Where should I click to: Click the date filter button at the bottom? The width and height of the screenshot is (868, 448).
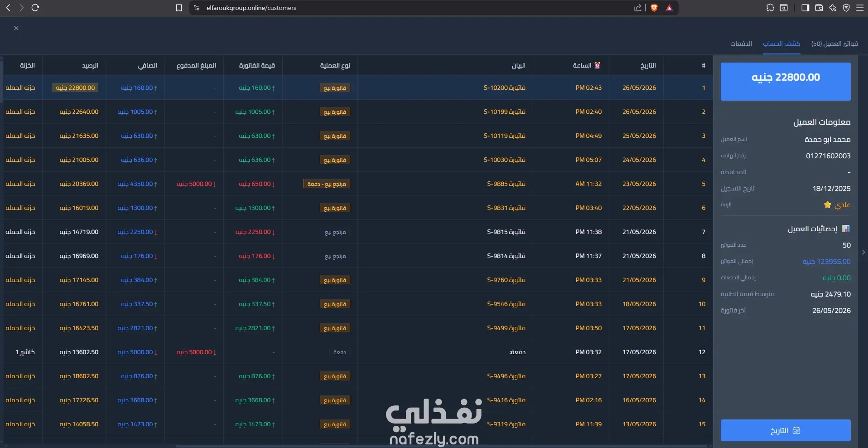[x=786, y=430]
